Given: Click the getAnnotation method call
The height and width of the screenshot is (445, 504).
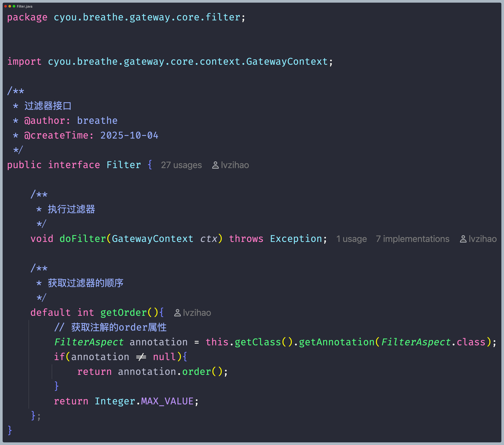Looking at the screenshot, I should coord(337,342).
